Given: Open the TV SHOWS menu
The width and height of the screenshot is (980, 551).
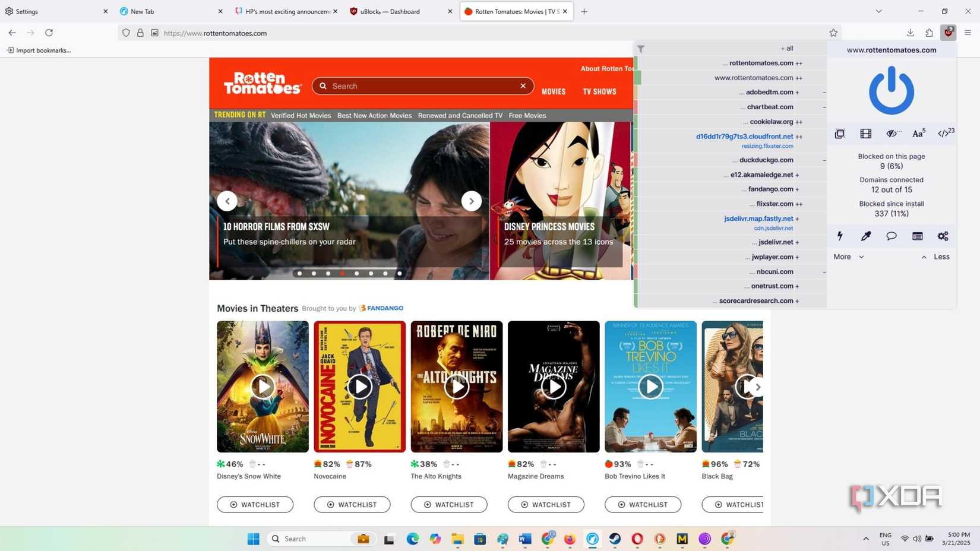Looking at the screenshot, I should (599, 91).
